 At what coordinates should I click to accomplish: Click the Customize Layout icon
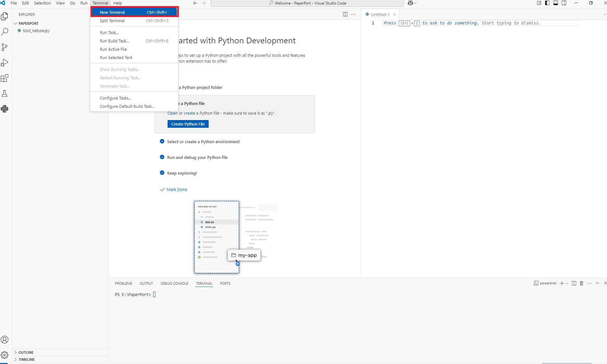pos(539,3)
